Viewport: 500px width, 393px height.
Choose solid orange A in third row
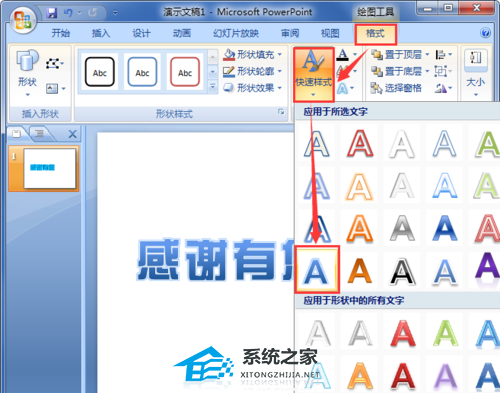[359, 228]
